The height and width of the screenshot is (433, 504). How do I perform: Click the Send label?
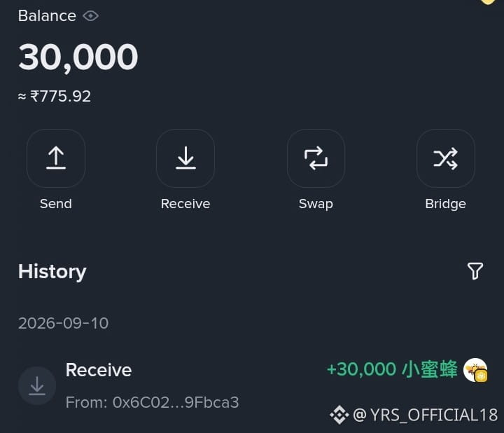(56, 204)
